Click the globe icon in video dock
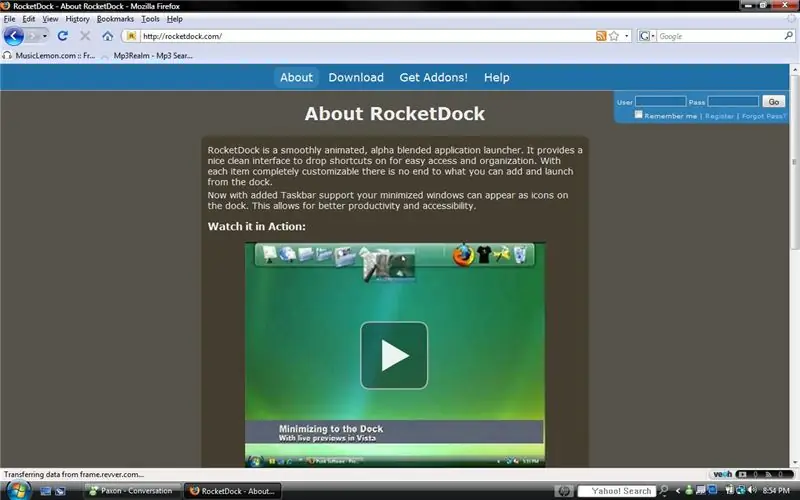800x500 pixels. point(287,254)
